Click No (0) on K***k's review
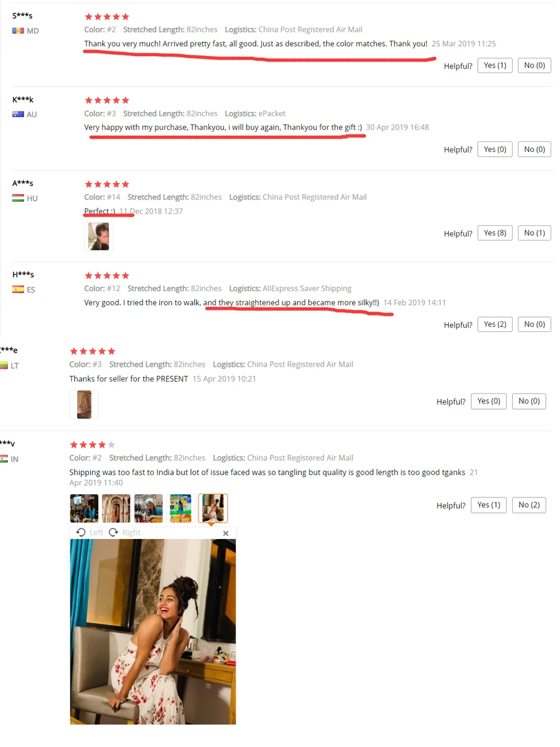560x747 pixels. pos(534,149)
